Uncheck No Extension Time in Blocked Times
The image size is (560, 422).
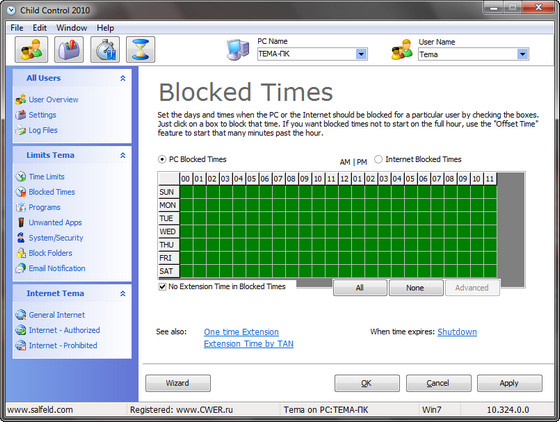coord(162,287)
